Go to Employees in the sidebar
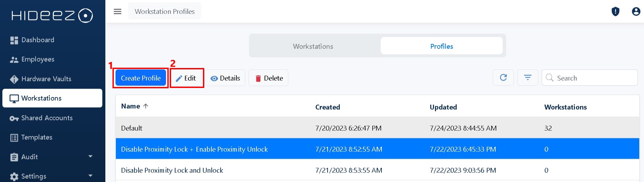 pos(38,60)
